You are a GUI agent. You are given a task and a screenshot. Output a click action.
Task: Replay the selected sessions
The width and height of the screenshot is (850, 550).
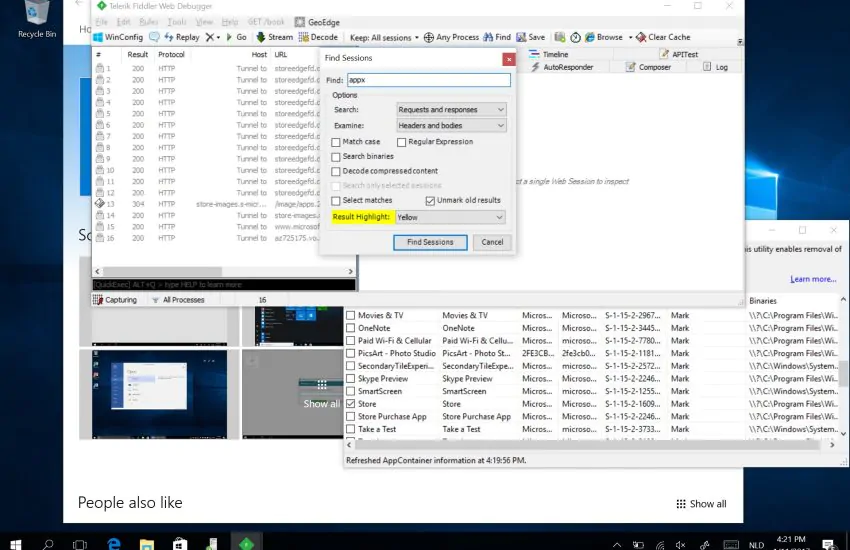(x=182, y=37)
